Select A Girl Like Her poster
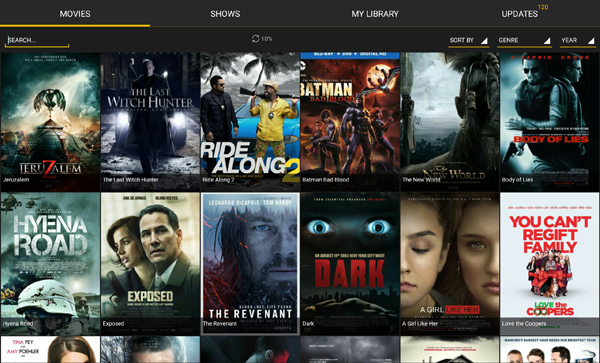Image resolution: width=600 pixels, height=363 pixels. coord(450,264)
